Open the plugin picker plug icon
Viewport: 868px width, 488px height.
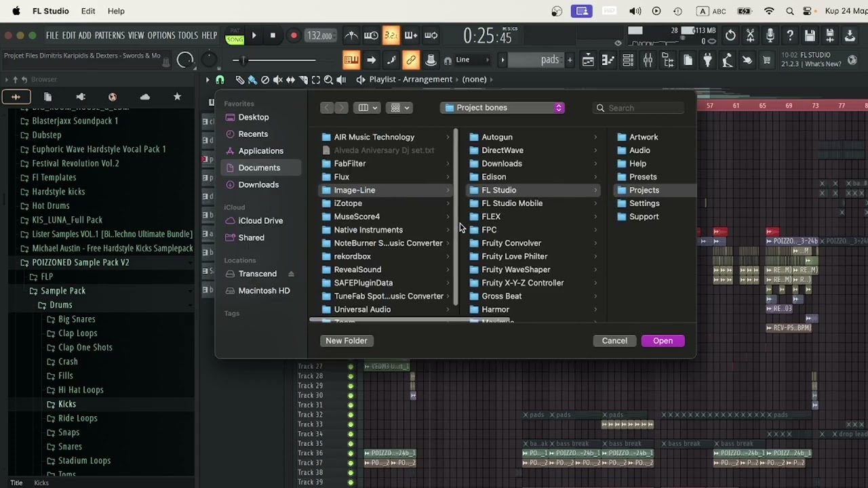pyautogui.click(x=707, y=60)
